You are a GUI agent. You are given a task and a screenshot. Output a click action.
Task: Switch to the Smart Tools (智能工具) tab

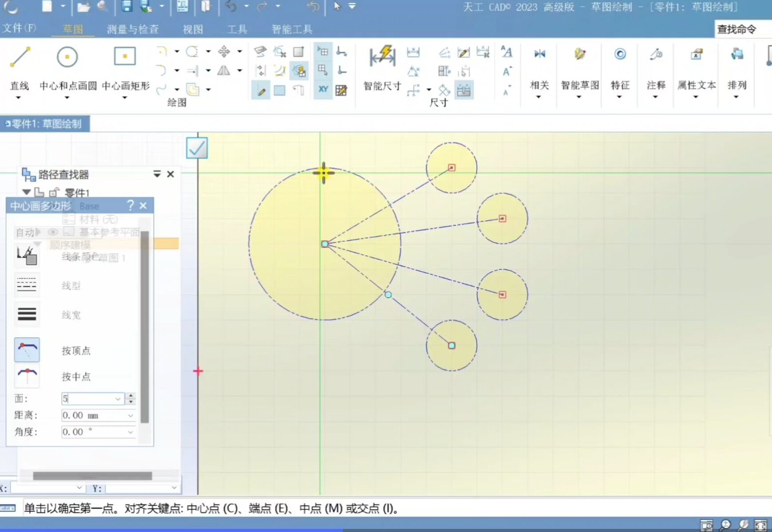point(292,29)
